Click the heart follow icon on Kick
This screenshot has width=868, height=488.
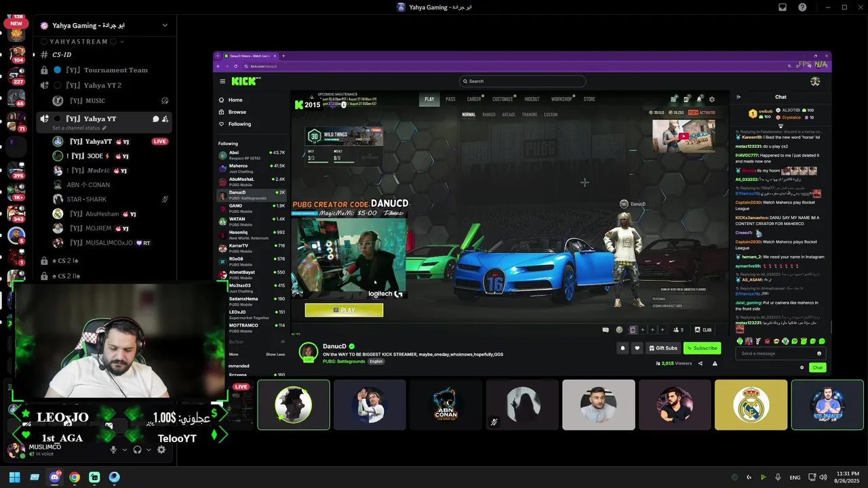pyautogui.click(x=637, y=348)
